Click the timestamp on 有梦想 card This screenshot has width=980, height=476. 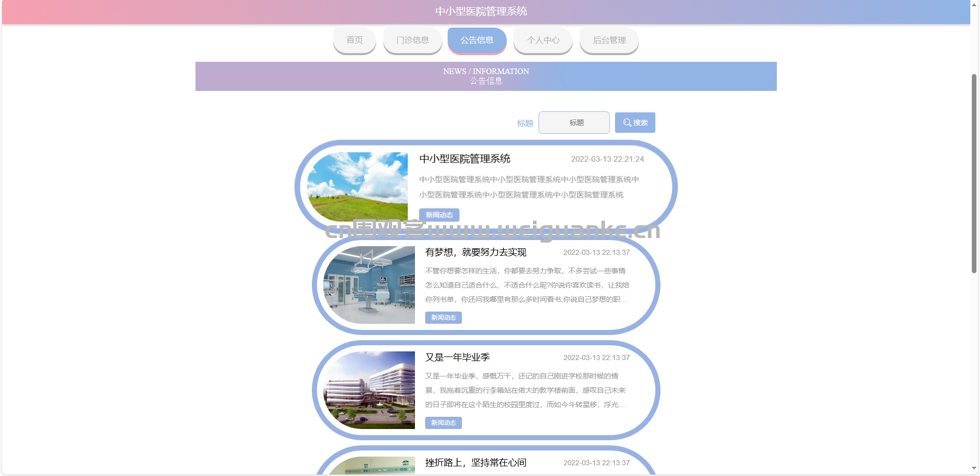pyautogui.click(x=597, y=252)
